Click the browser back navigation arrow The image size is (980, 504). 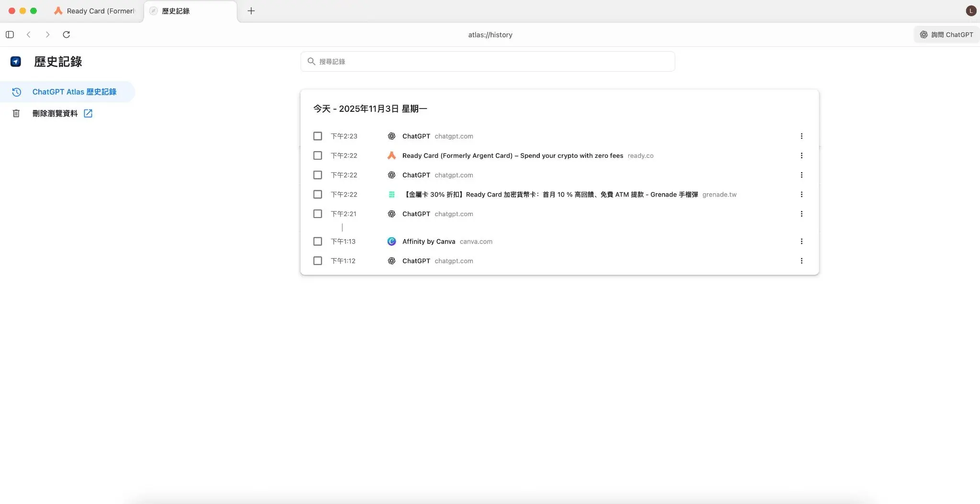(x=29, y=34)
